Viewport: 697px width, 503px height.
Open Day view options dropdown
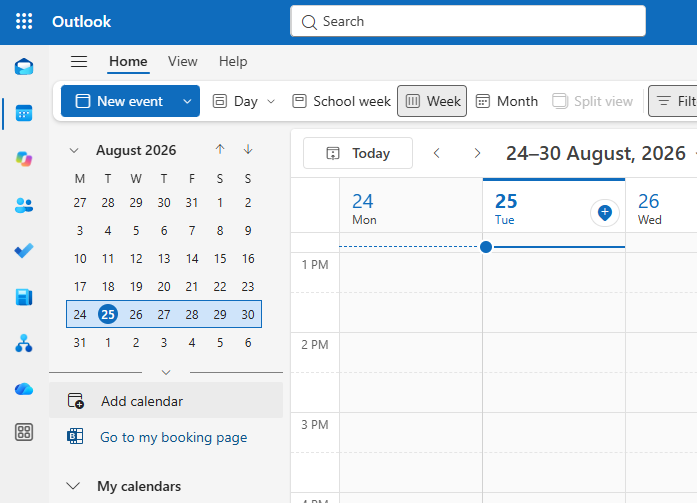[x=271, y=101]
